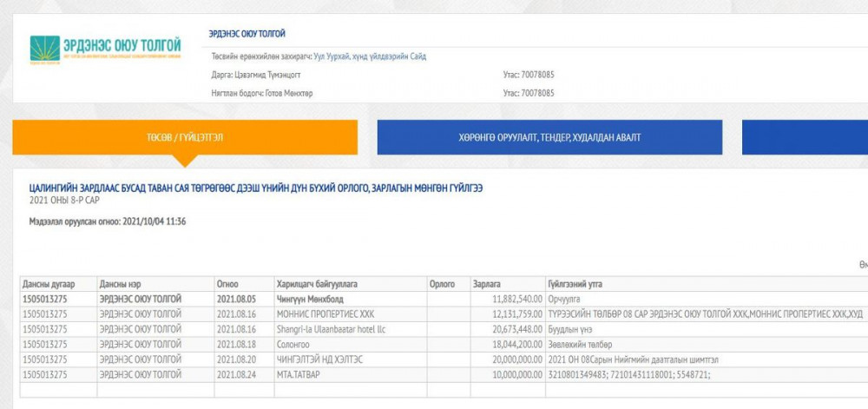Select the МТА.ТАТВАР cell
Screen dimensions: 868x409
(x=351, y=374)
